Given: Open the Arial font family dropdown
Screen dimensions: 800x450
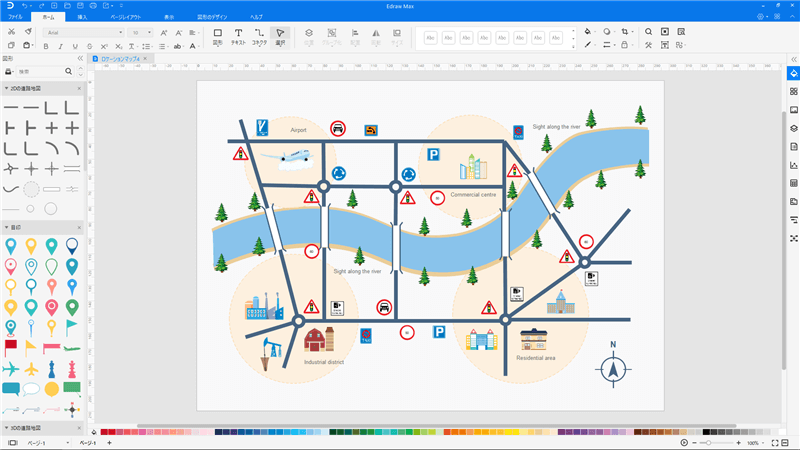Looking at the screenshot, I should pos(84,32).
